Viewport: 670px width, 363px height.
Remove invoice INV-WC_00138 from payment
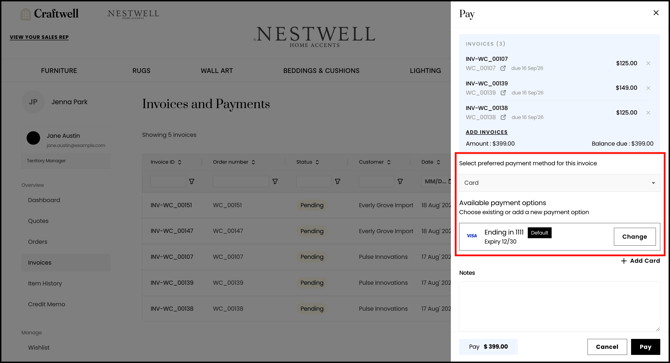[x=648, y=113]
